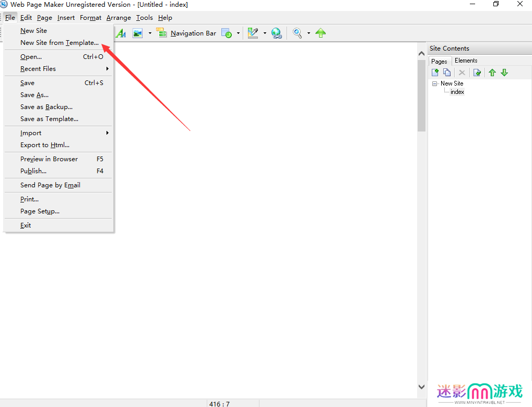Open the image insert dropdown arrow
The width and height of the screenshot is (532, 407).
(x=150, y=33)
